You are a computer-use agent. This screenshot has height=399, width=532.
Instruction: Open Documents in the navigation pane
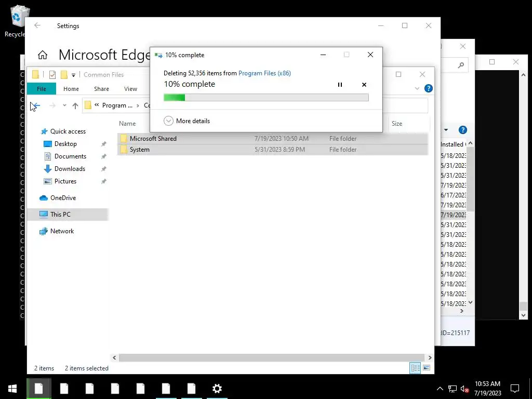coord(70,156)
